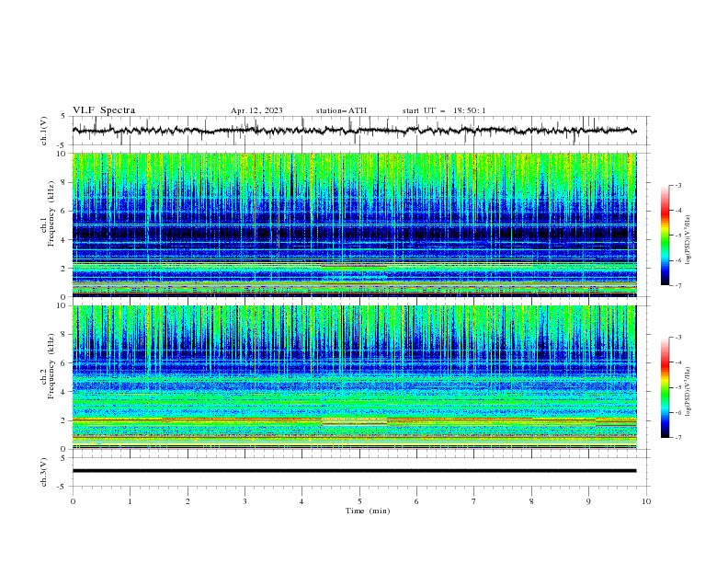Viewport: 728px width, 563px height.
Task: Click the ch.1 colorbar "log(PSD)(V²/Hz)" label
Action: pos(688,240)
